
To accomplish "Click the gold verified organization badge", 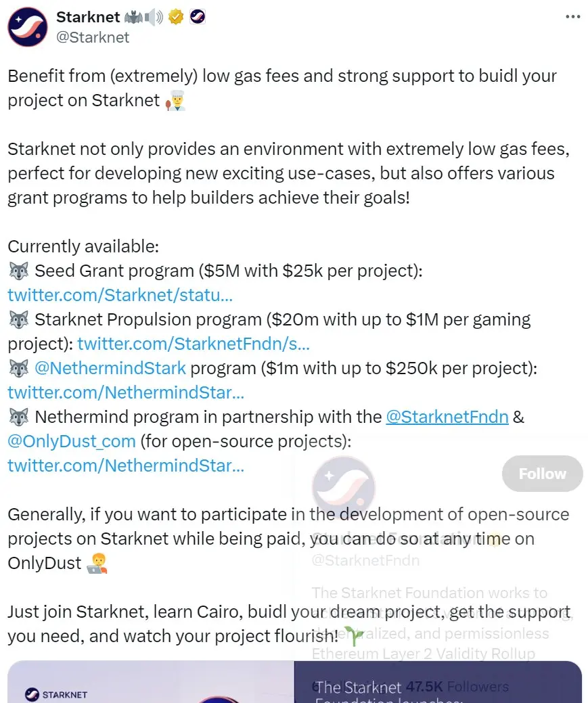I will [x=176, y=16].
